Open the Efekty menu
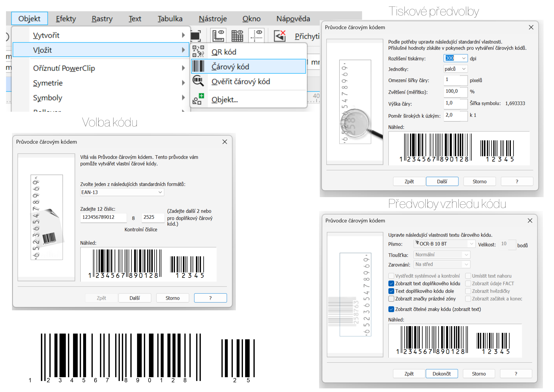554x392 pixels. click(66, 19)
